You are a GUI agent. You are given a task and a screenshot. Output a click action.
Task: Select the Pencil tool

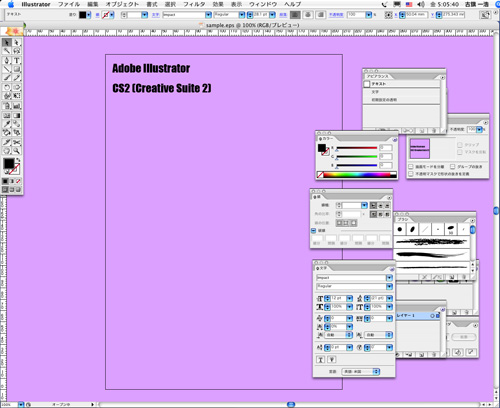[x=16, y=78]
